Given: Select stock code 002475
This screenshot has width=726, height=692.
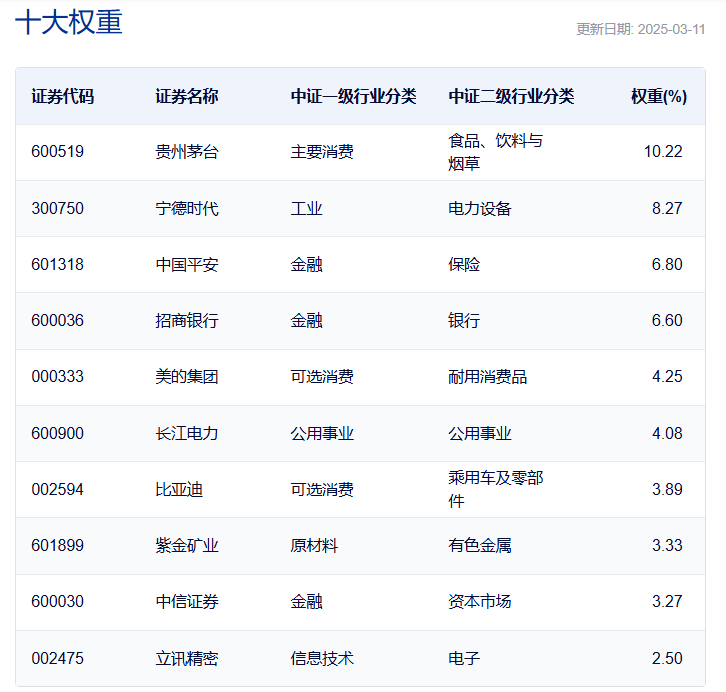Looking at the screenshot, I should pos(57,658).
